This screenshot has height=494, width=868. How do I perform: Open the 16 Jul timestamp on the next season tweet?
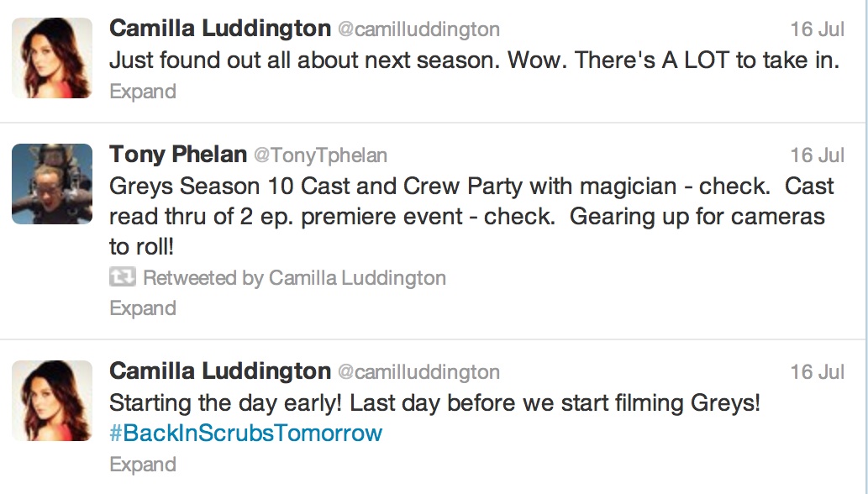[x=817, y=29]
